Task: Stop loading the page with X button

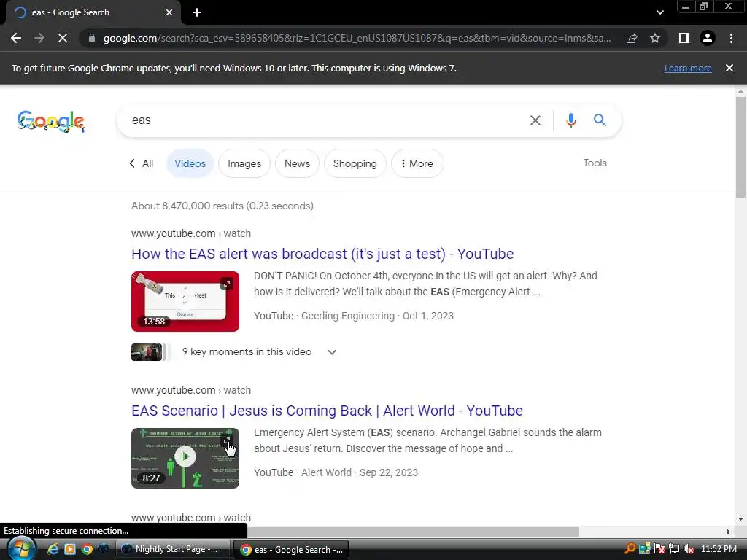Action: point(63,38)
